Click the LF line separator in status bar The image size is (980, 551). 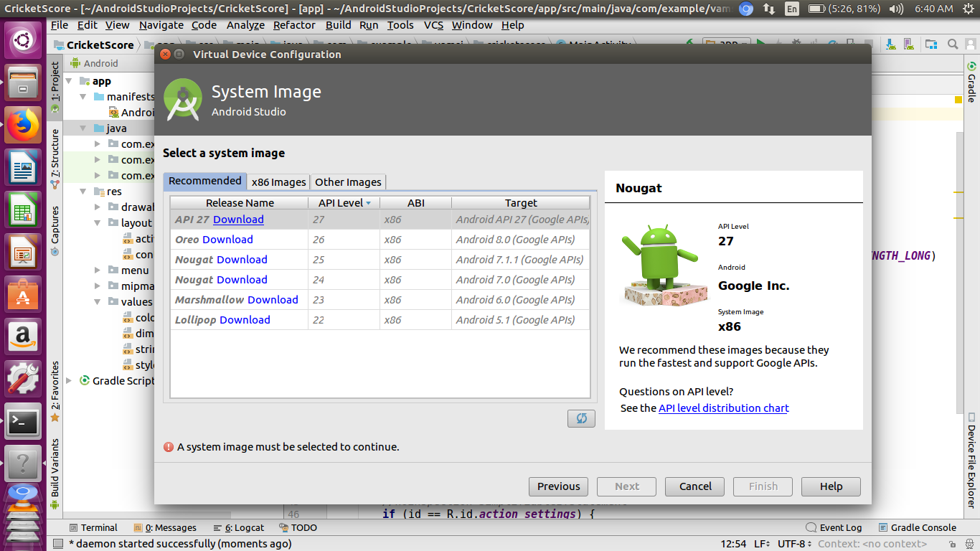(x=763, y=544)
